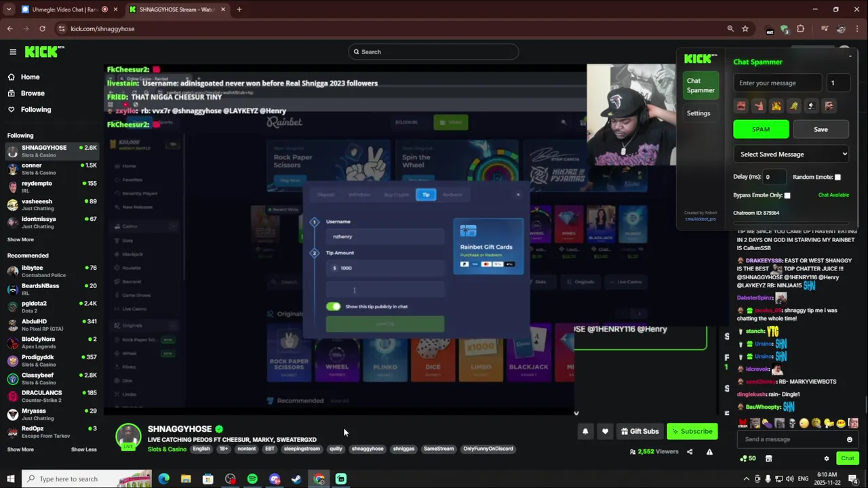The image size is (868, 488).
Task: Click the follow heart icon
Action: (x=605, y=431)
